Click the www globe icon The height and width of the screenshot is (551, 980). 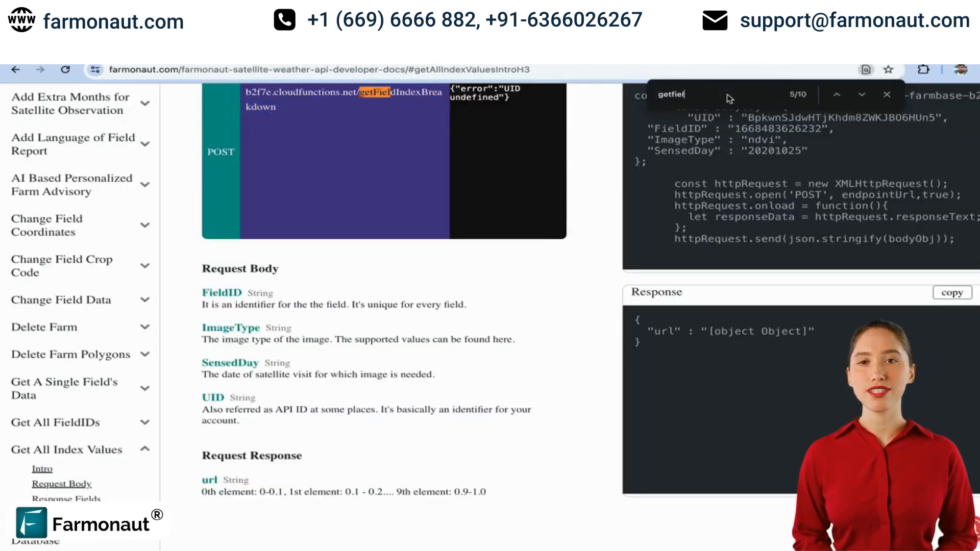point(21,20)
